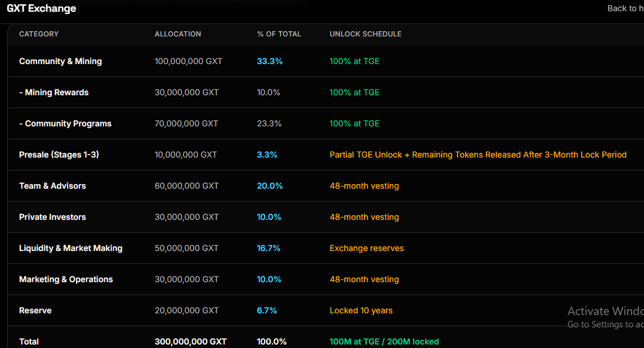
Task: Select the Mining Rewards row label
Action: coord(54,92)
